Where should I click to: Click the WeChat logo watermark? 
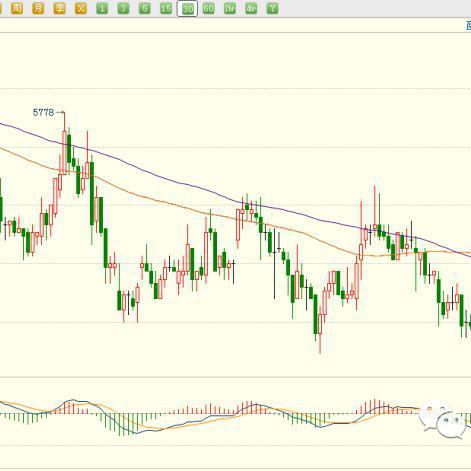tap(443, 419)
